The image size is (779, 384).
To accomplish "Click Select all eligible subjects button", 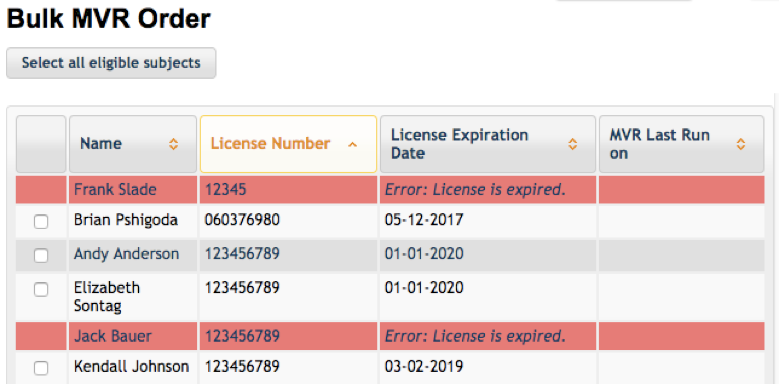I will click(x=111, y=63).
